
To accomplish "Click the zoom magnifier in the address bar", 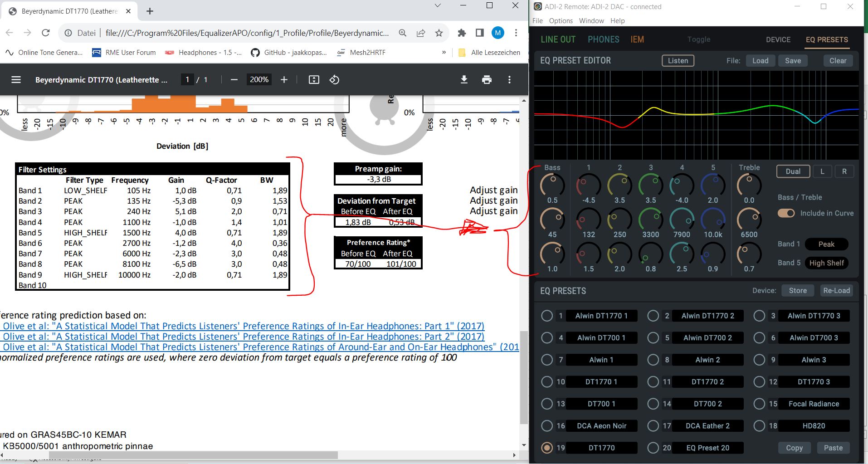I will (x=403, y=33).
